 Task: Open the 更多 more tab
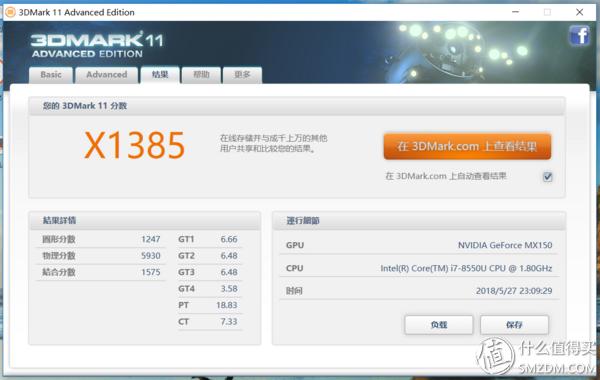[x=242, y=75]
